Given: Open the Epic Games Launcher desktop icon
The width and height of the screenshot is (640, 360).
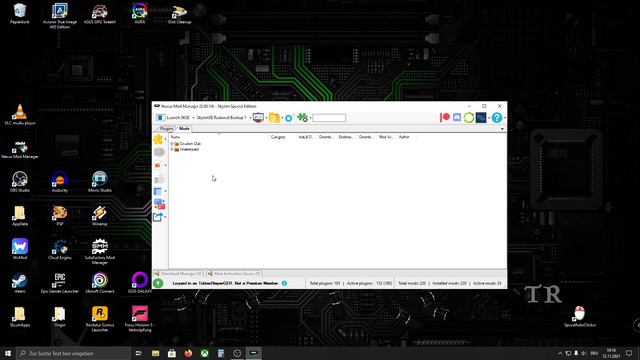Looking at the screenshot, I should 60,283.
